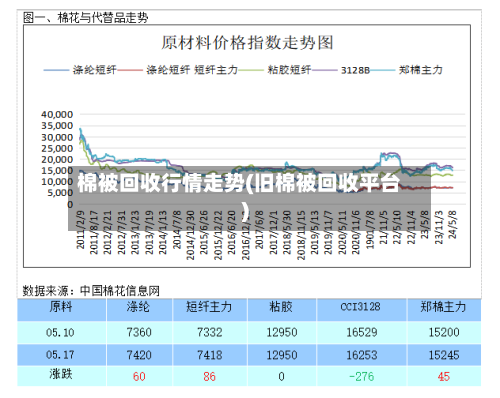Click the 30,000 y-axis label
This screenshot has width=500, height=398.
pos(57,137)
